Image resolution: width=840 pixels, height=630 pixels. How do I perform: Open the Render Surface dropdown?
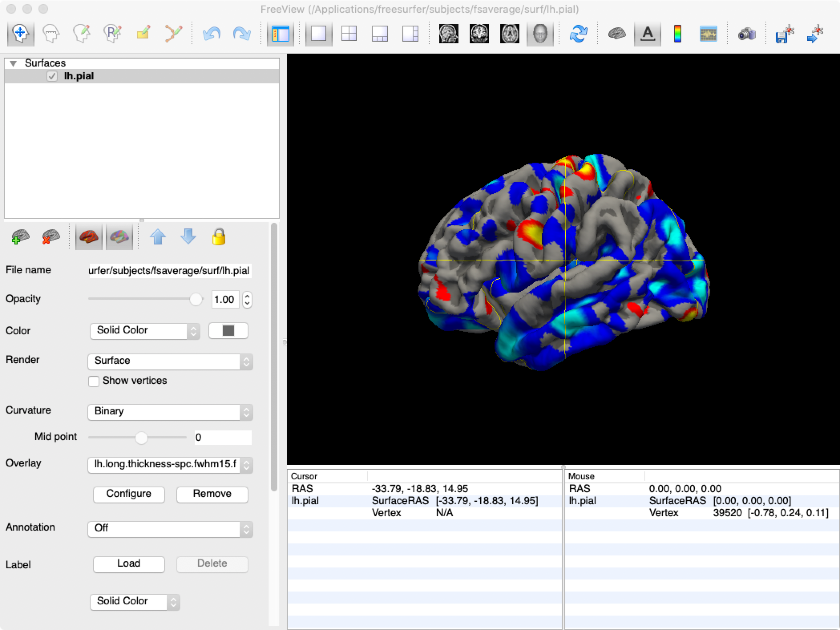tap(170, 361)
